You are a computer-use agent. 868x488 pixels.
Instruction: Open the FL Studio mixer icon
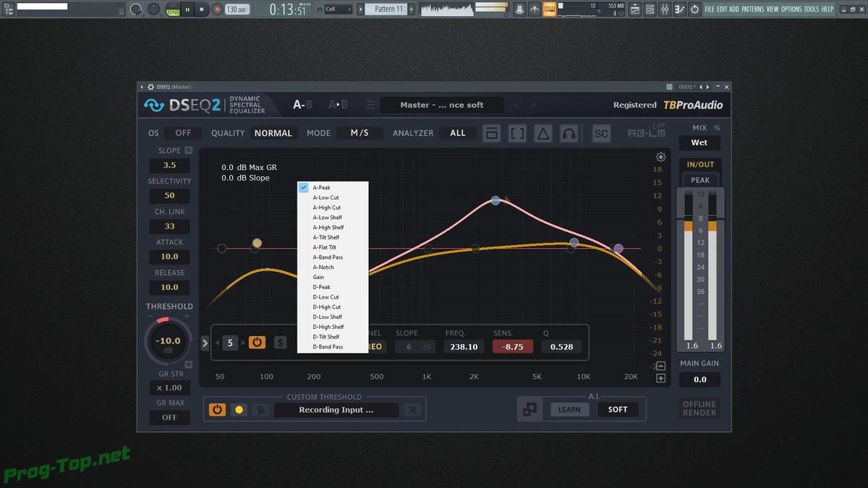665,9
